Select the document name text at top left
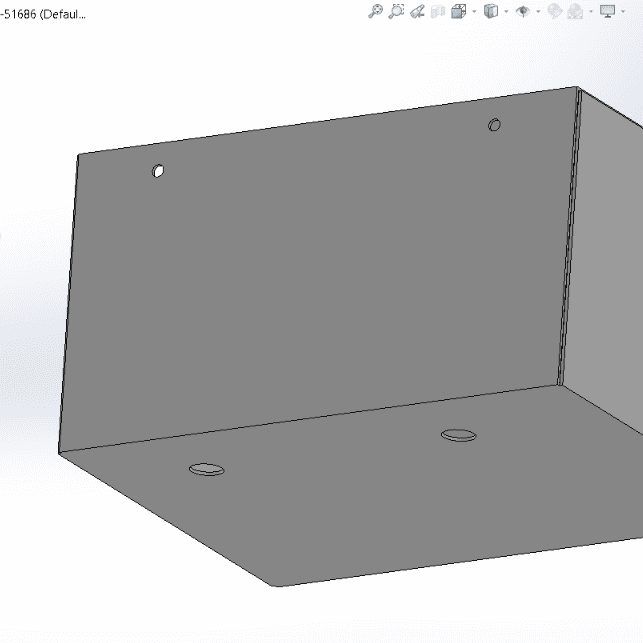Screen dimensions: 643x643 [43, 16]
